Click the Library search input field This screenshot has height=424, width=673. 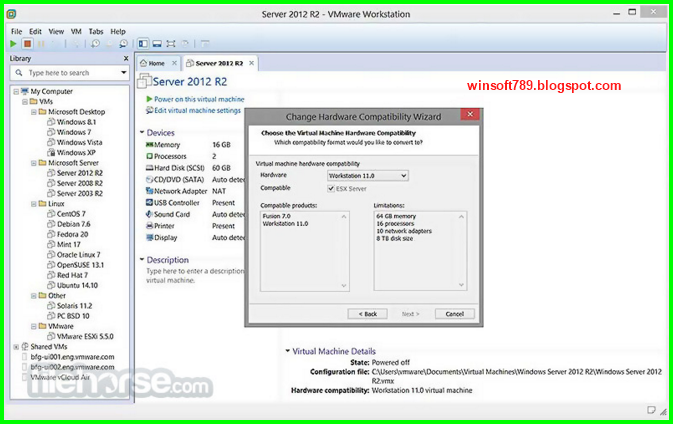[71, 73]
